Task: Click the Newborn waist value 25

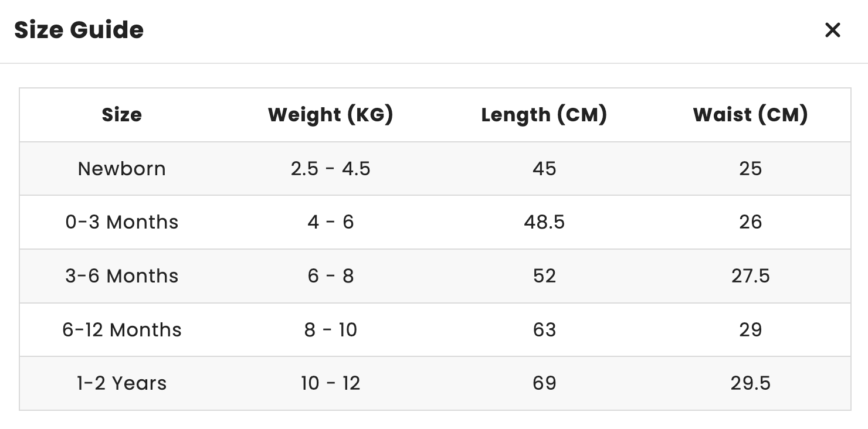Action: 750,169
